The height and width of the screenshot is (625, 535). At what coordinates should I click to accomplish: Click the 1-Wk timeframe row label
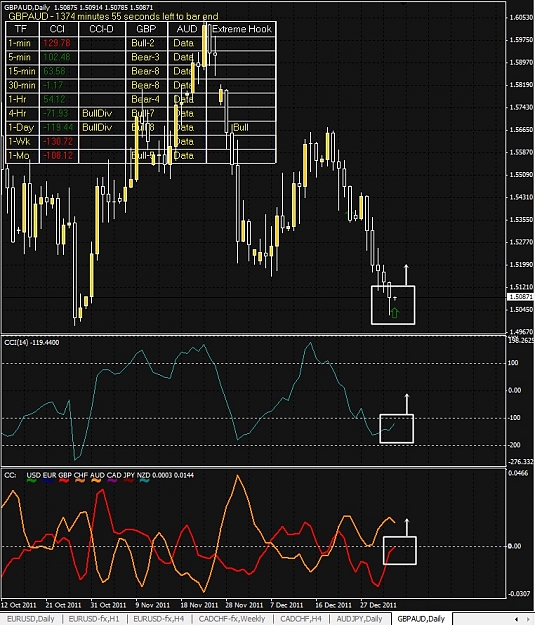[19, 142]
